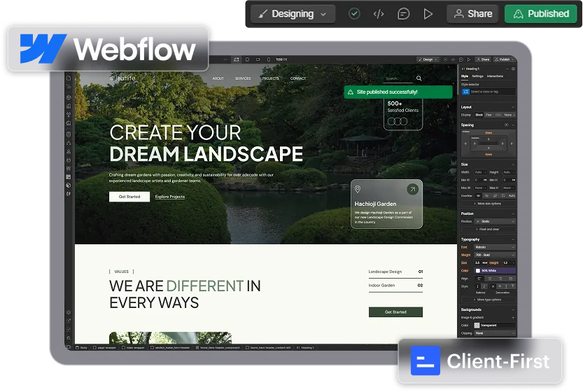Set overflow to hidden crossed-eye icon
Image resolution: width=583 pixels, height=392 pixels.
[486, 195]
